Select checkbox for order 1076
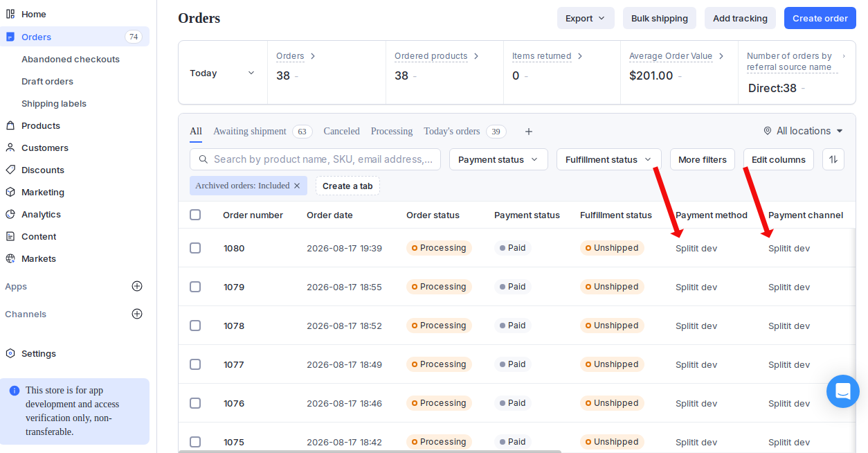Viewport: 868px width, 453px height. pyautogui.click(x=195, y=403)
